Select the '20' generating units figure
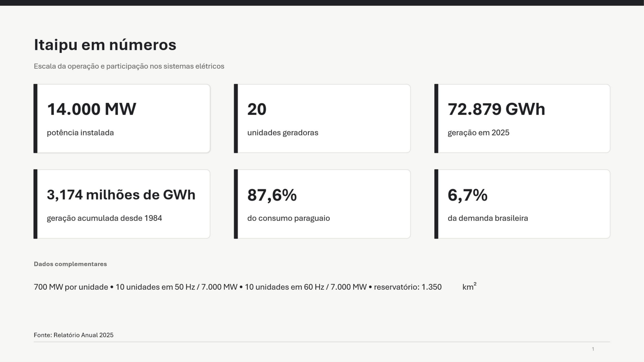The image size is (644, 362). [257, 109]
